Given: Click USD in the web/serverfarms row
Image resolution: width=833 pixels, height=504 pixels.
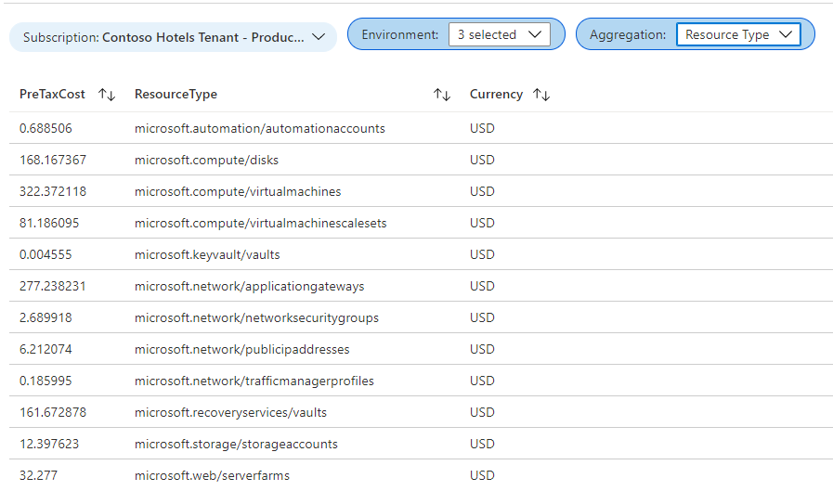Looking at the screenshot, I should pos(482,475).
